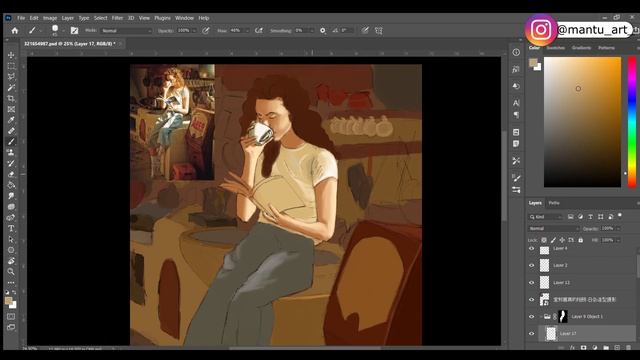Collapse Layer 9 Object 1 group

(x=541, y=317)
